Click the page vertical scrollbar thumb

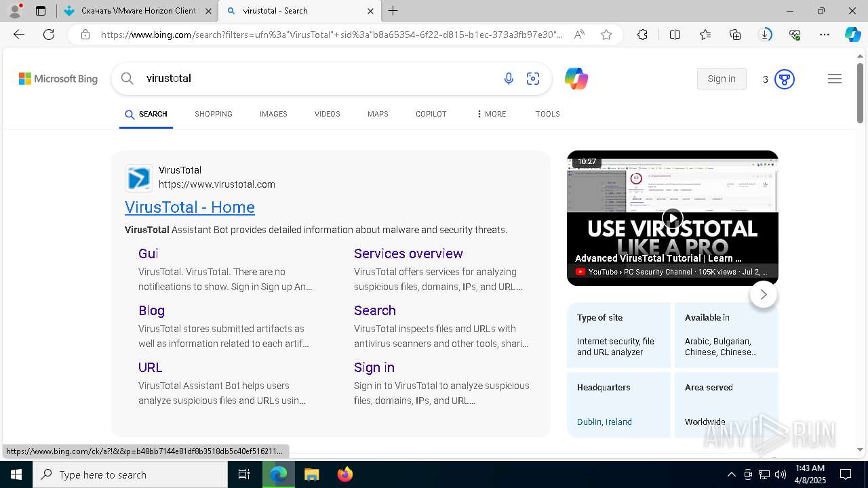click(860, 93)
